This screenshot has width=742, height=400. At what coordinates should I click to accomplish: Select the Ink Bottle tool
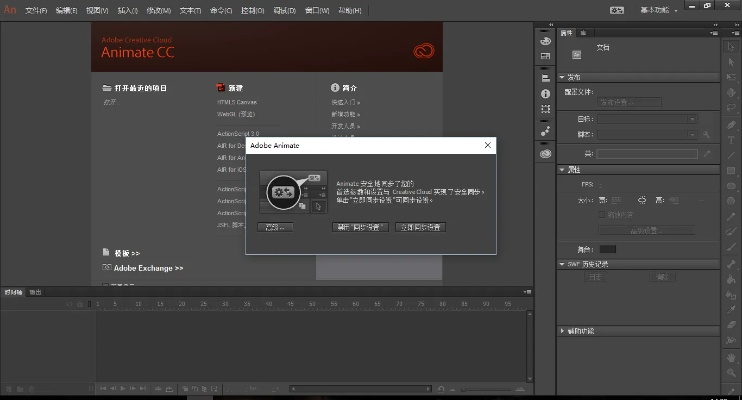pyautogui.click(x=731, y=295)
